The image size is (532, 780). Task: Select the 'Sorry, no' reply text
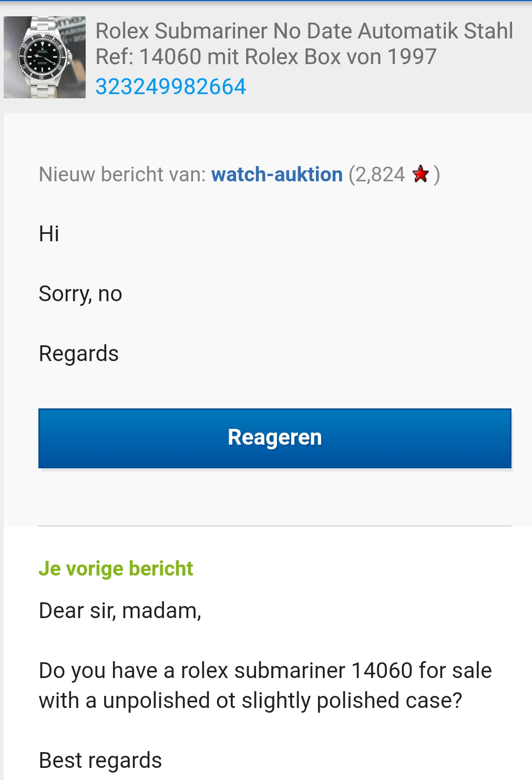point(80,294)
